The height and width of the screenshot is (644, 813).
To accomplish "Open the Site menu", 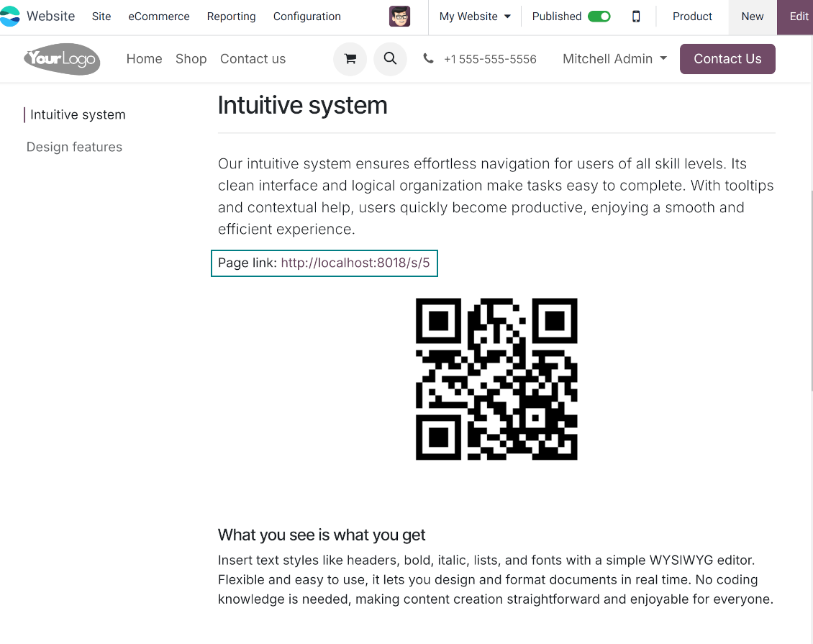I will [x=101, y=17].
